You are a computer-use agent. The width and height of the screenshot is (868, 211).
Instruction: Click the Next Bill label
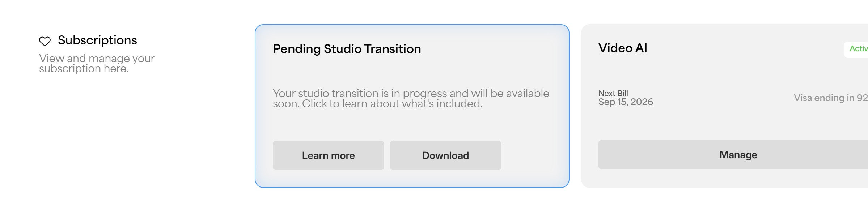coord(613,93)
